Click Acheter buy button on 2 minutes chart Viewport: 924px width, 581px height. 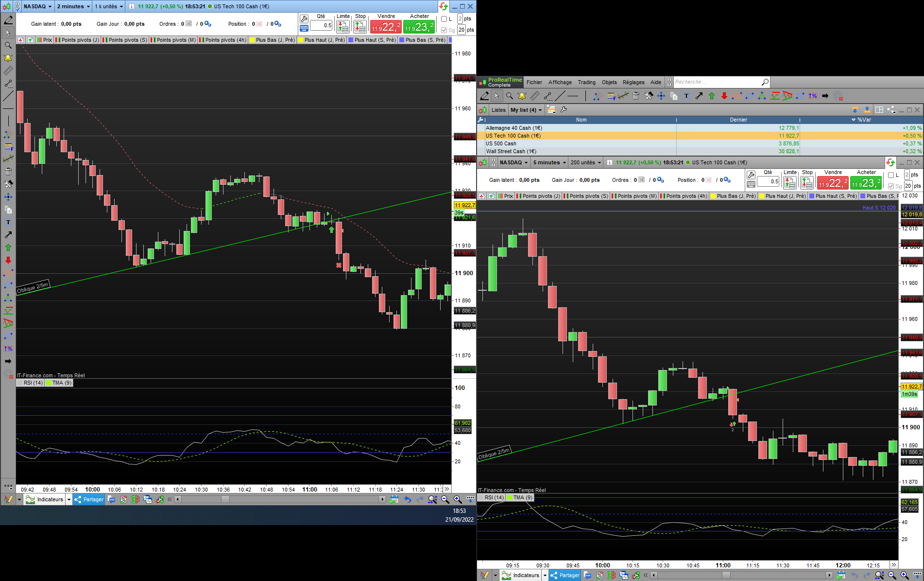[x=419, y=27]
